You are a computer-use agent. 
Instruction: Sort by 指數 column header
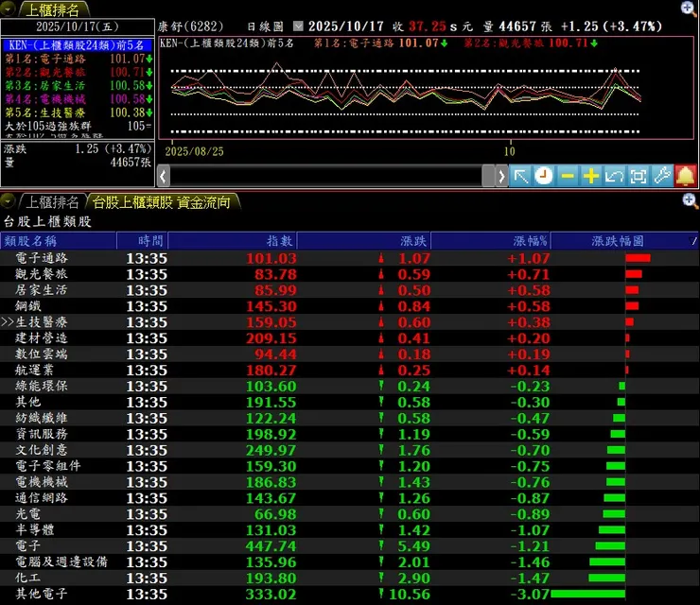(232, 241)
